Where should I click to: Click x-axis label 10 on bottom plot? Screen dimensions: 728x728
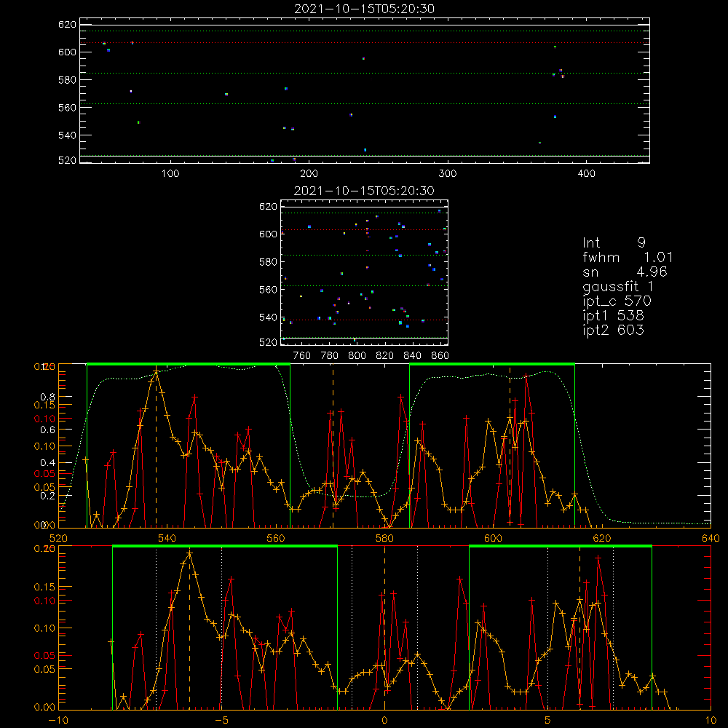pyautogui.click(x=711, y=721)
